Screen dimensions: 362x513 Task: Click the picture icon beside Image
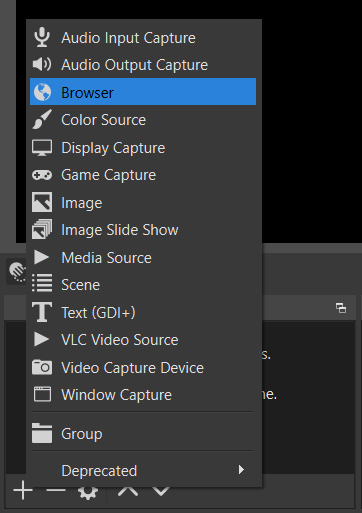[42, 202]
